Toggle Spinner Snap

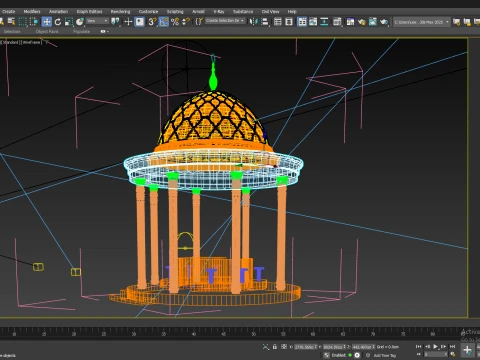tap(186, 22)
